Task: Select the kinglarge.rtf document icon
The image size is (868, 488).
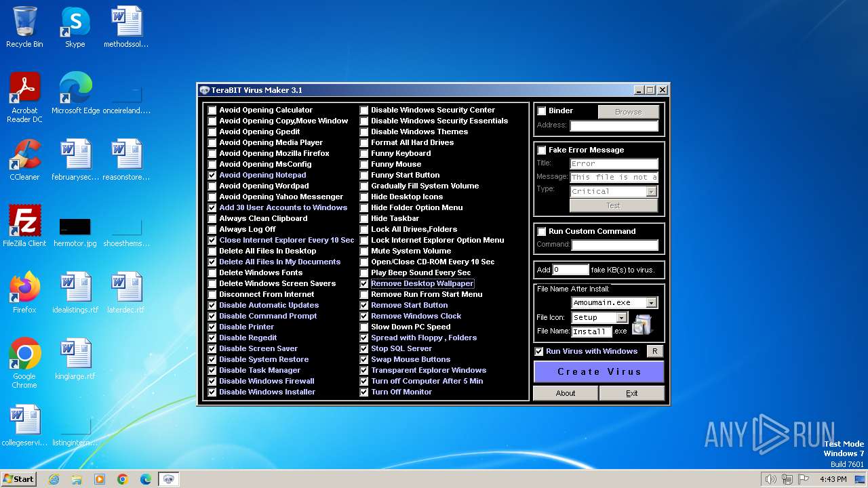Action: click(x=75, y=359)
